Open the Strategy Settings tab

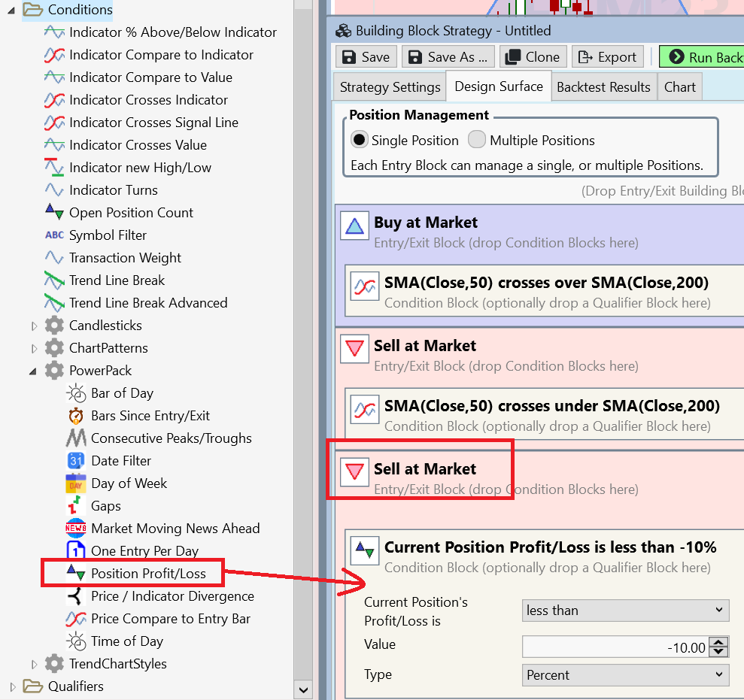tap(390, 87)
